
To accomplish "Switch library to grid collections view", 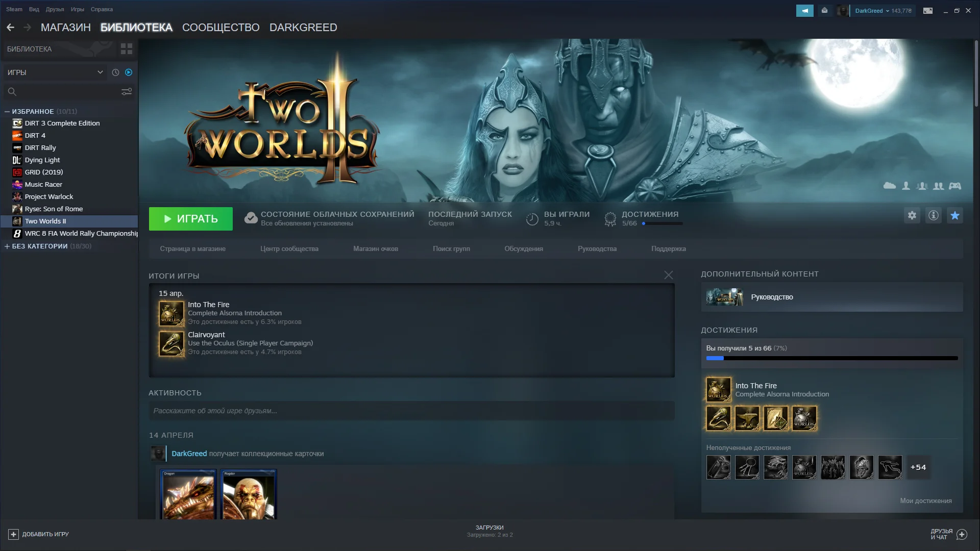I will tap(127, 49).
